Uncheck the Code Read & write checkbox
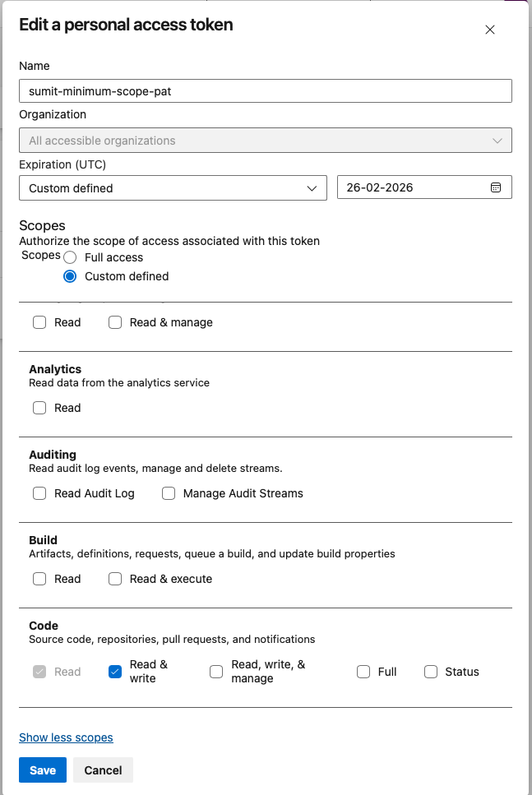Screen dimensions: 532x795 coord(115,672)
